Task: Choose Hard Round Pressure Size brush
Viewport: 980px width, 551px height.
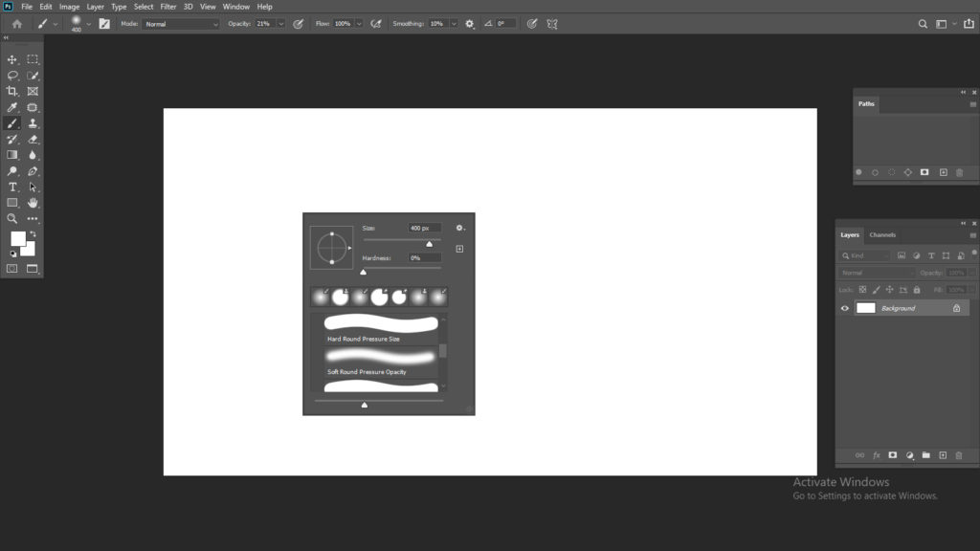Action: 381,329
